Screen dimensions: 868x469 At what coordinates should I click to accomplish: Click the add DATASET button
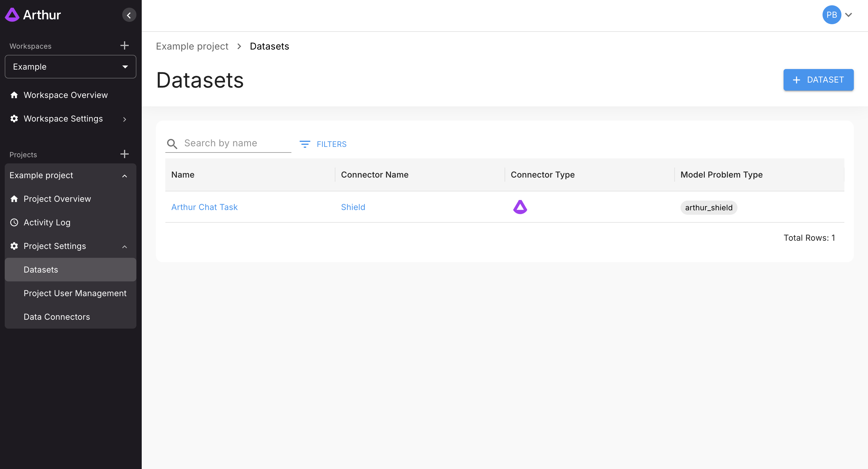click(818, 80)
